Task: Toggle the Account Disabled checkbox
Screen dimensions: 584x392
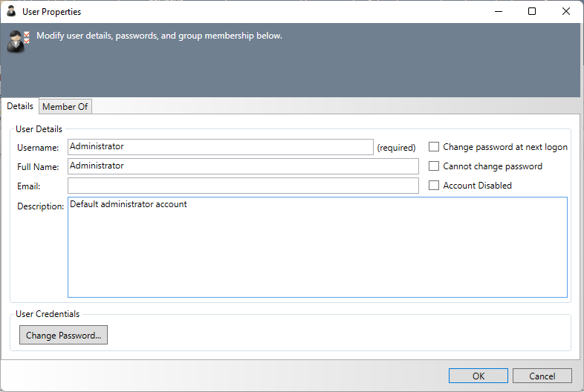Action: 434,186
